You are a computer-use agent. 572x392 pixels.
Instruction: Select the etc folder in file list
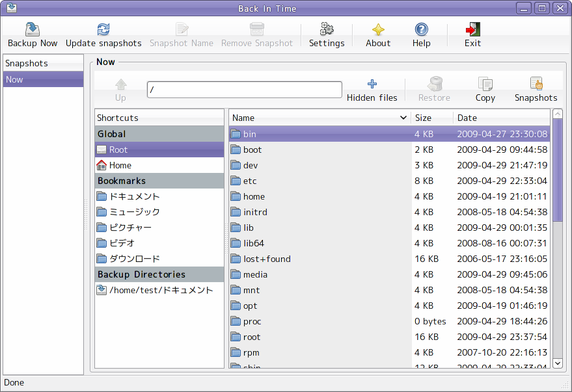390,181
